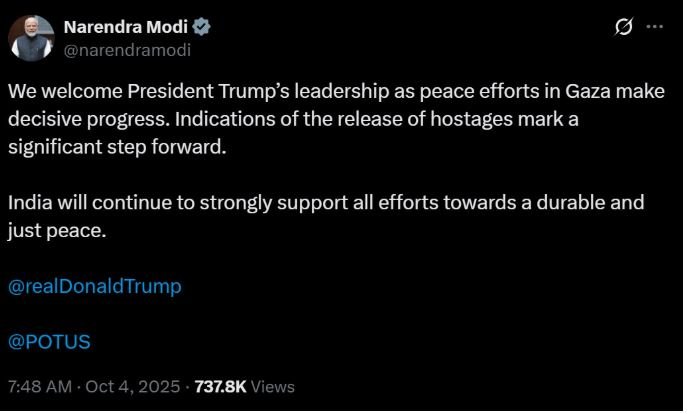Click the word hostages in the post
This screenshot has width=689, height=414.
pyautogui.click(x=471, y=120)
